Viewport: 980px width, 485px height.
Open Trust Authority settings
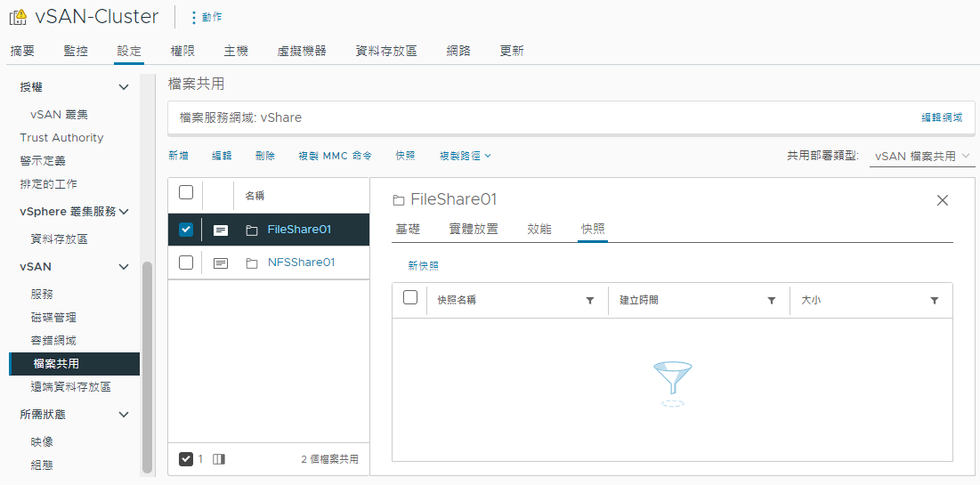(x=61, y=138)
